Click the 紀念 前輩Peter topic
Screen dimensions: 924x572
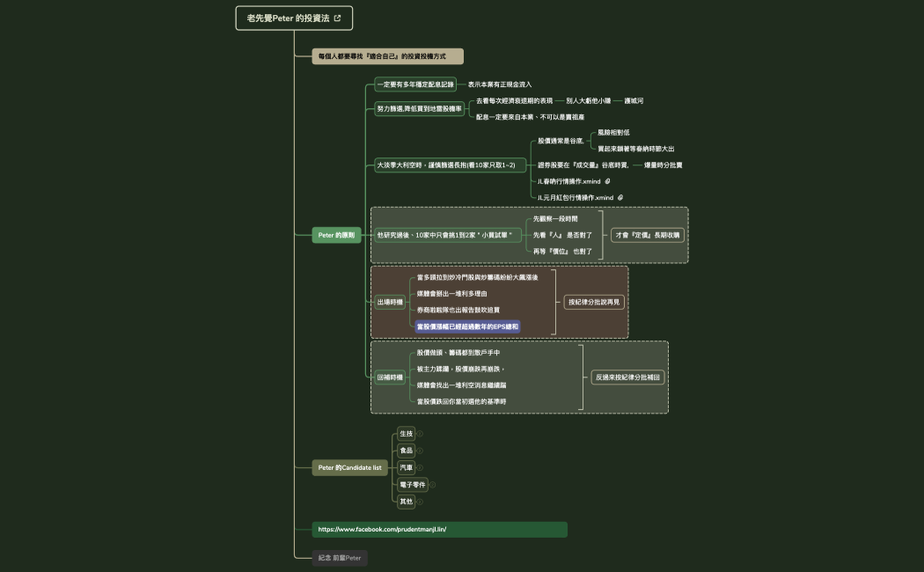(340, 558)
